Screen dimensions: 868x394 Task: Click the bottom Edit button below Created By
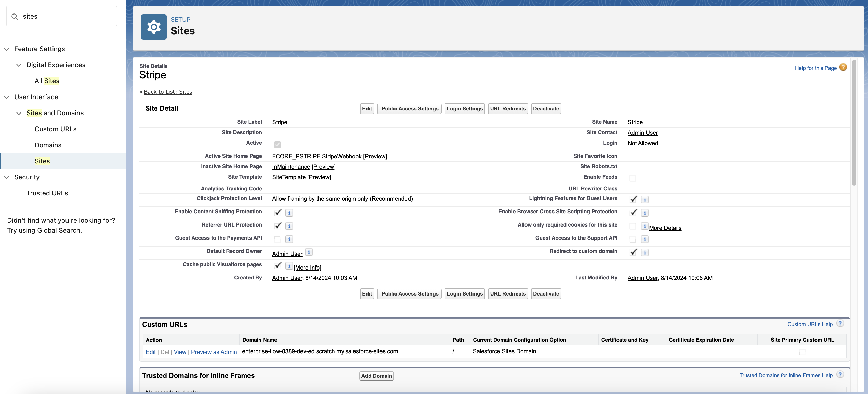coord(367,294)
